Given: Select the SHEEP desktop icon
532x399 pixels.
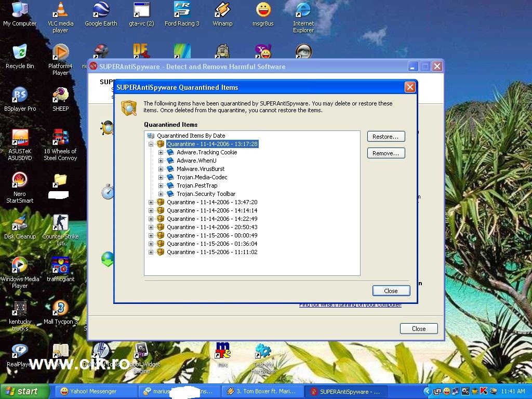Looking at the screenshot, I should (x=60, y=99).
